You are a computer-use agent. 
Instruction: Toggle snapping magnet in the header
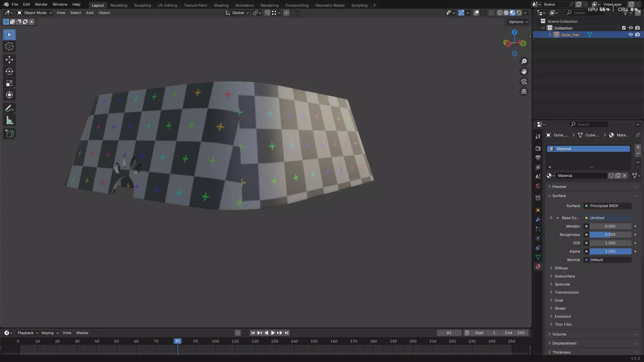[267, 13]
